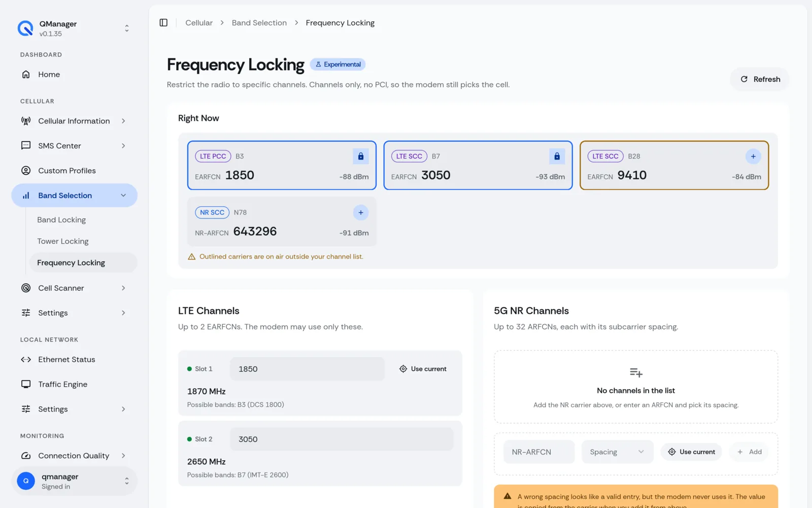Screen dimensions: 812x508
Task: Expand Local Network Settings chevron
Action: pyautogui.click(x=123, y=409)
